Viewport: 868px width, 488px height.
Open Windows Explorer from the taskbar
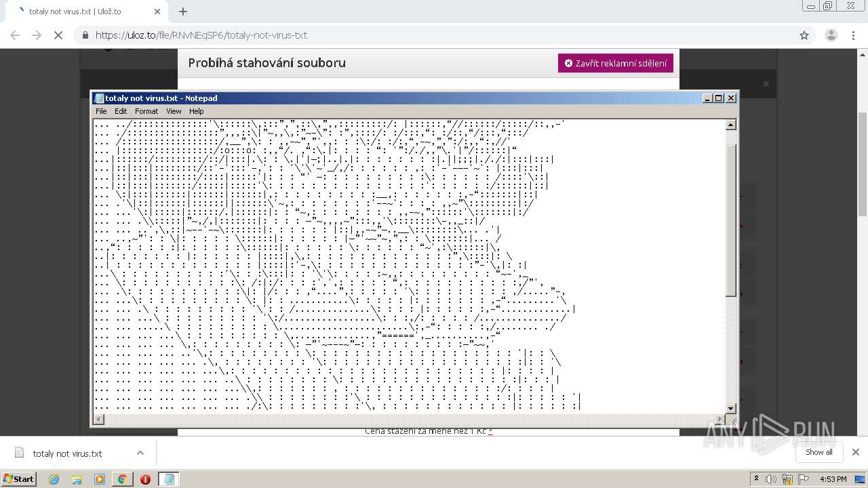click(x=77, y=479)
